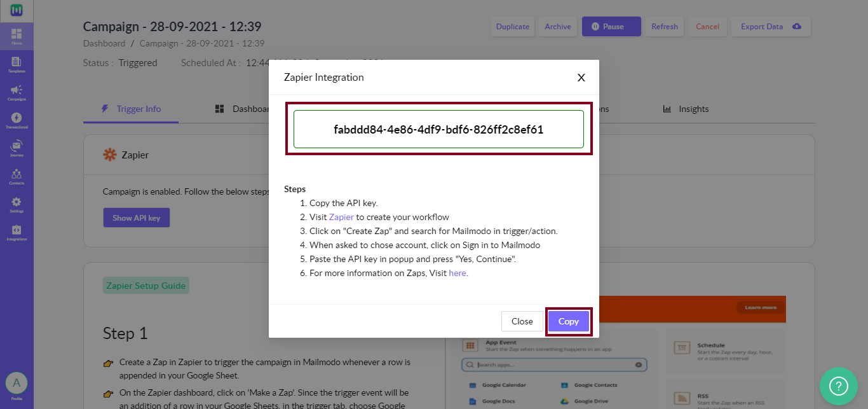Cancel the campaign
Viewport: 868px width, 409px height.
(708, 27)
